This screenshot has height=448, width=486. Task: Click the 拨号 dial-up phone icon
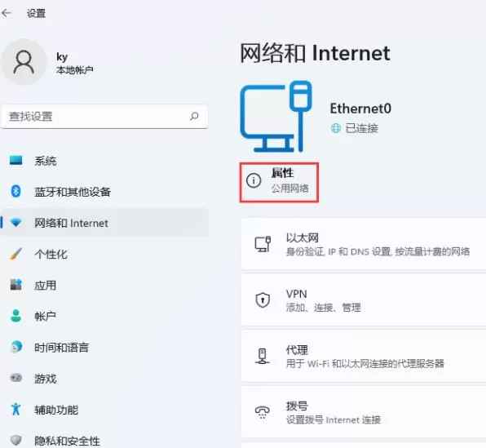pos(263,412)
